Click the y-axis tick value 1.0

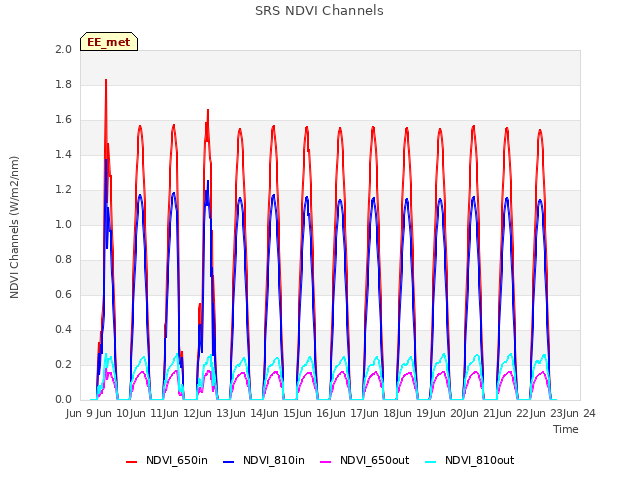pyautogui.click(x=63, y=224)
